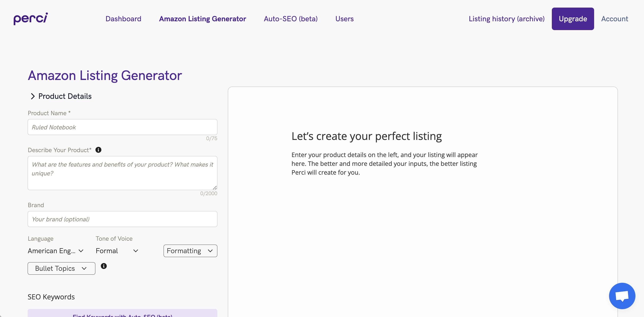Collapse the Product Details chevron
Screen dimensions: 644x317
(33, 96)
